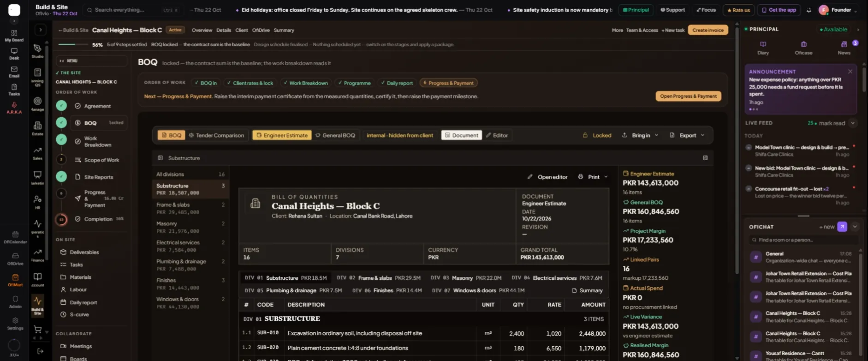Click the 56% project progress bar

(x=73, y=44)
